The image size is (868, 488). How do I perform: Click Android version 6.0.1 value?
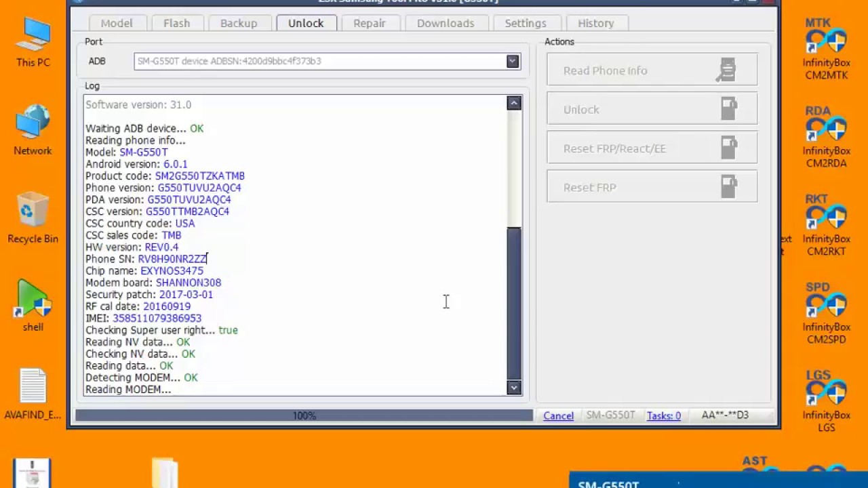(x=175, y=164)
